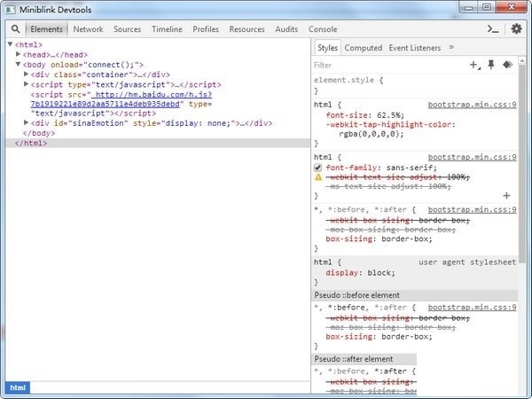Click the animation controls diamond icon
This screenshot has height=399, width=532.
pos(507,65)
